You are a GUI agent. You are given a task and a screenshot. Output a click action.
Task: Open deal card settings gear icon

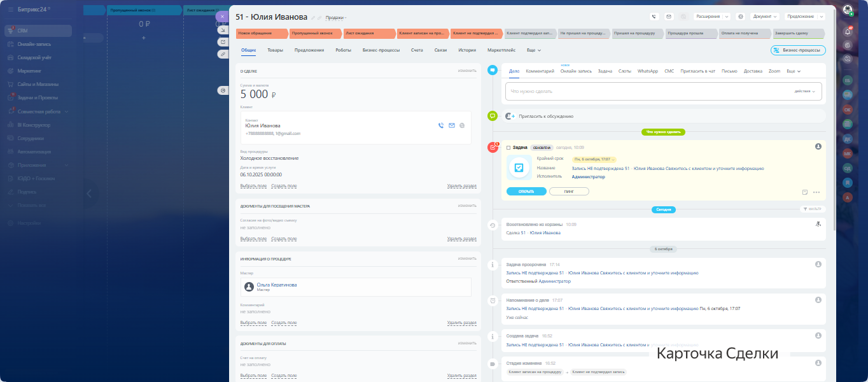click(x=740, y=17)
